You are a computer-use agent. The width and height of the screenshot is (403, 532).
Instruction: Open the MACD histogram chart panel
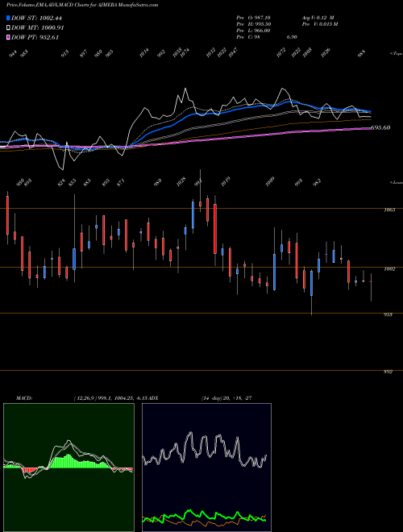click(69, 468)
